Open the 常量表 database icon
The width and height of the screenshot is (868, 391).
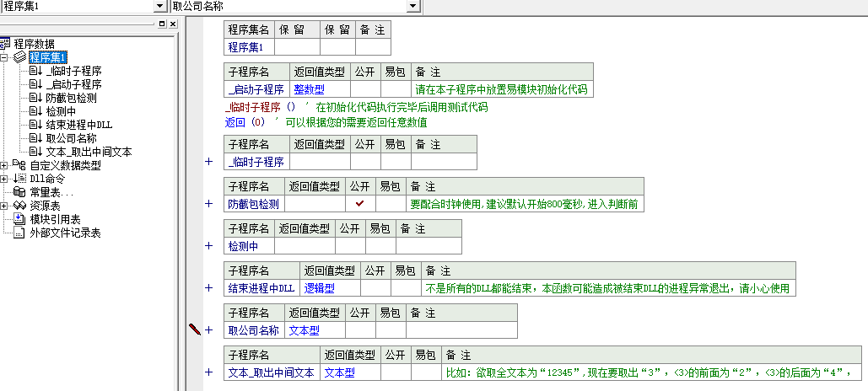[x=19, y=192]
